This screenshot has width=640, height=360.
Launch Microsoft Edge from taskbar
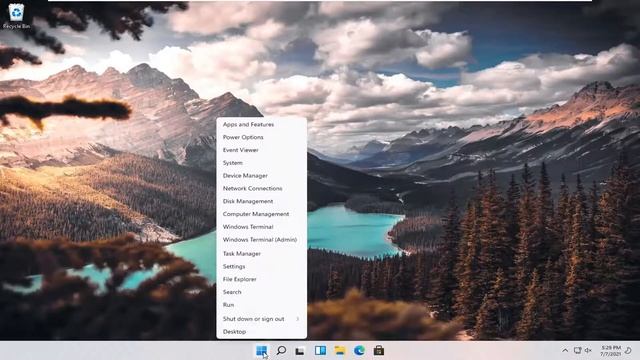click(x=359, y=351)
